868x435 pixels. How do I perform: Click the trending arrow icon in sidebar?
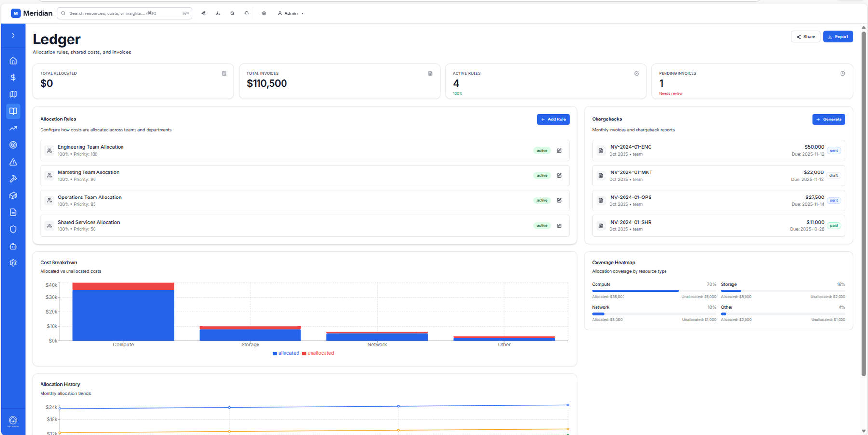13,128
